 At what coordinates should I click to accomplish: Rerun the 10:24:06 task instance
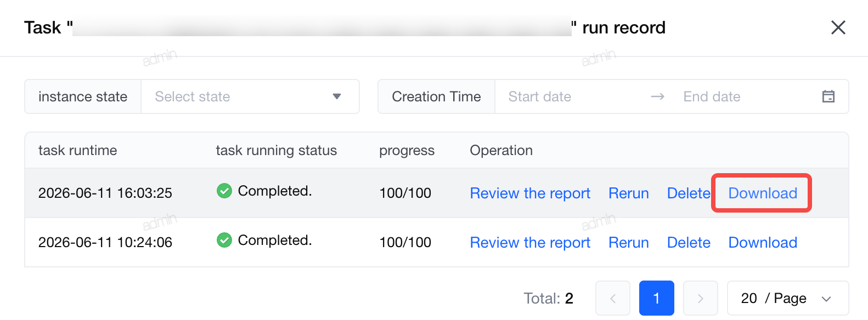click(x=629, y=242)
